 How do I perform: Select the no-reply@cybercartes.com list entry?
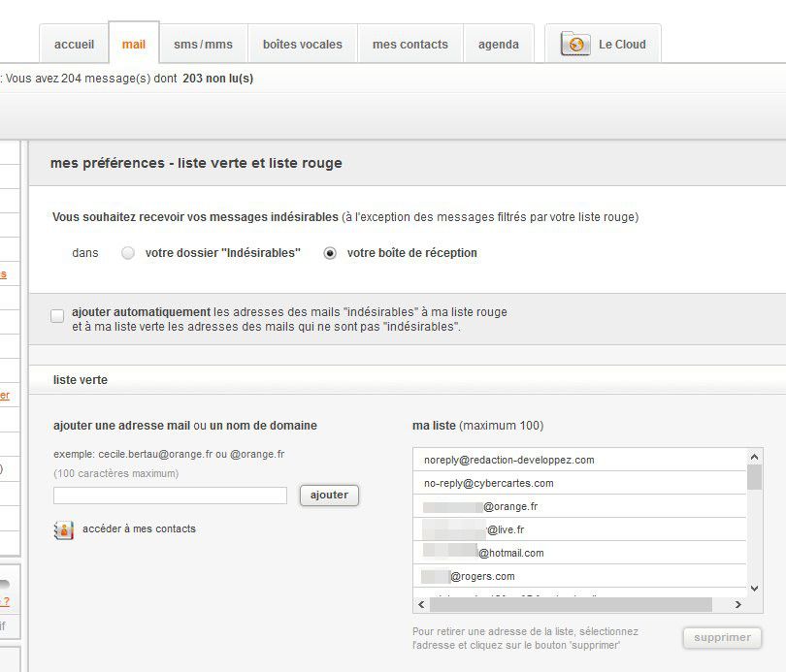(x=488, y=483)
